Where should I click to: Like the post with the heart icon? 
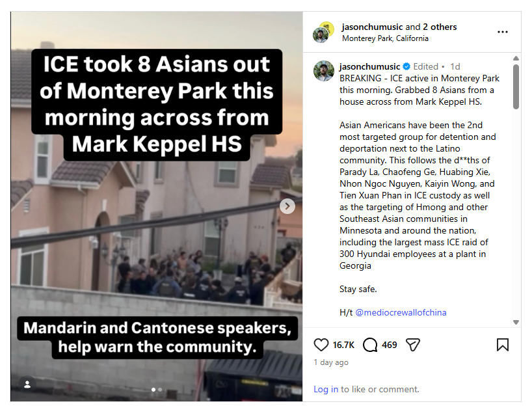(x=321, y=345)
